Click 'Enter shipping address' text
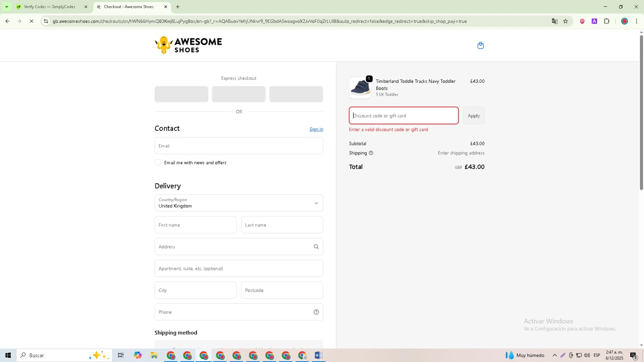 click(461, 153)
